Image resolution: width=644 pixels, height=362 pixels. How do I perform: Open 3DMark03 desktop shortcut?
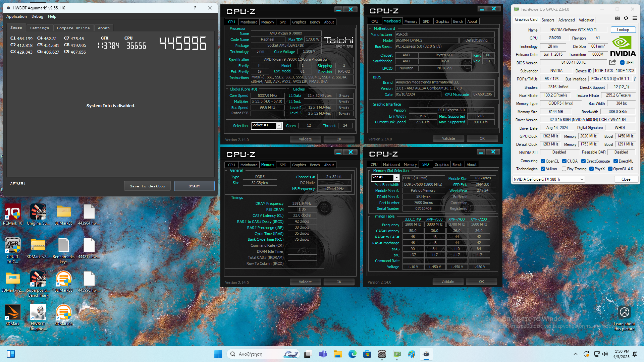(x=64, y=282)
